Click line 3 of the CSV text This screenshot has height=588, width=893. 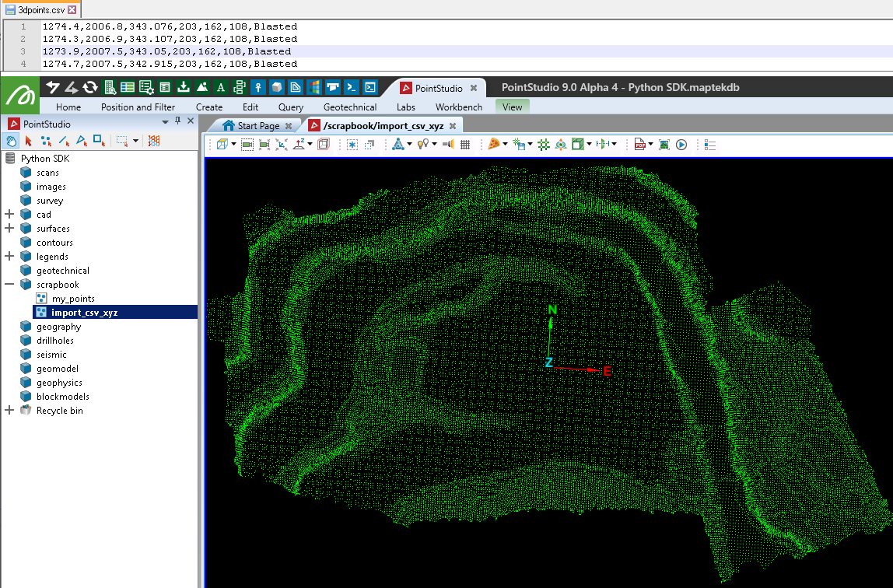166,51
